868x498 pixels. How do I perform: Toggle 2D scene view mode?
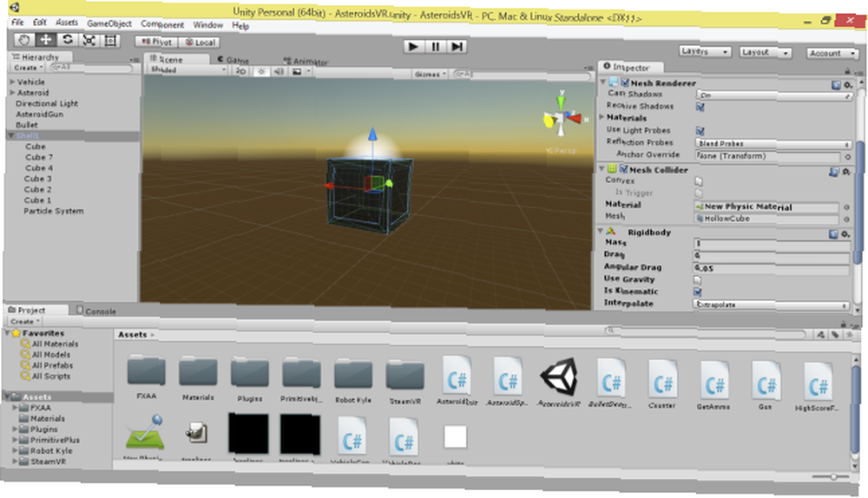tap(240, 71)
